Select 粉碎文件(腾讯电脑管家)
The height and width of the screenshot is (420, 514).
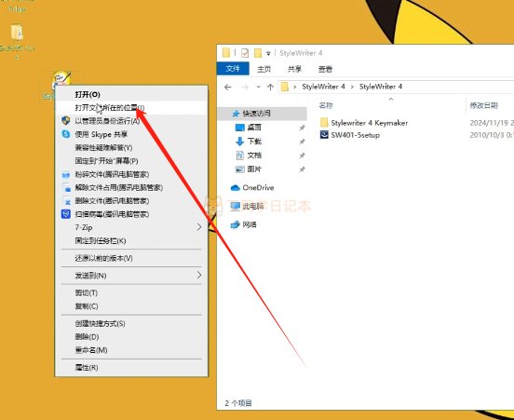[x=131, y=174]
